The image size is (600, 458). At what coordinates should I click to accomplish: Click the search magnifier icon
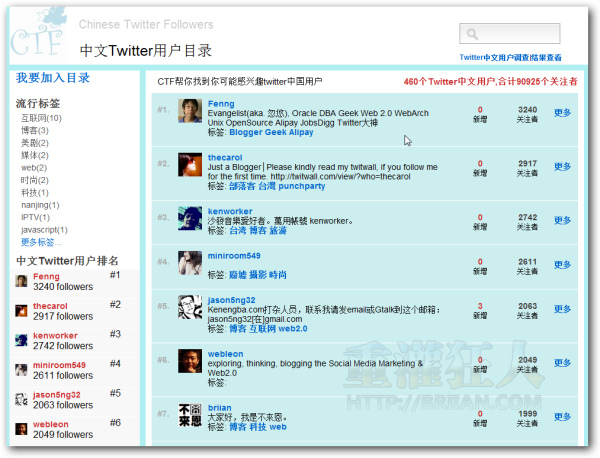pyautogui.click(x=472, y=34)
